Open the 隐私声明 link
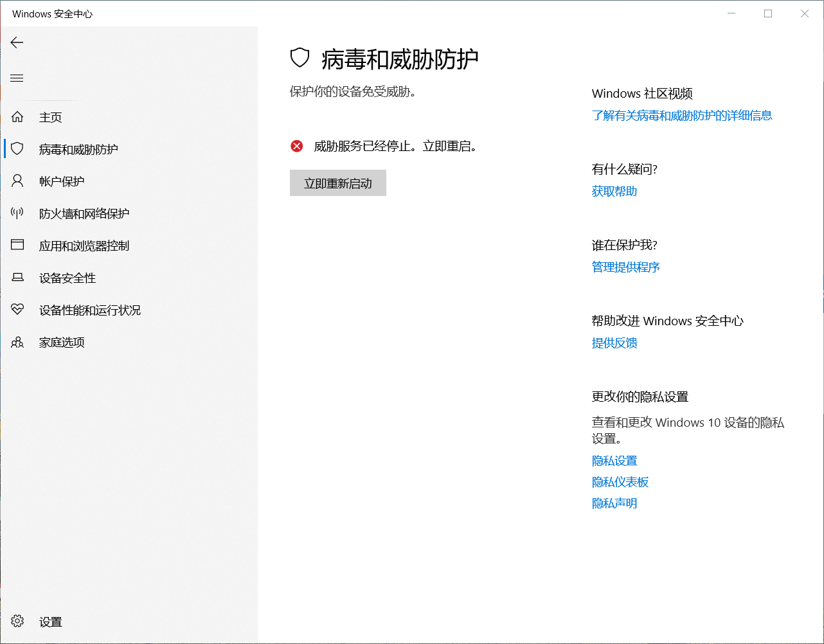The height and width of the screenshot is (644, 824). pyautogui.click(x=614, y=503)
